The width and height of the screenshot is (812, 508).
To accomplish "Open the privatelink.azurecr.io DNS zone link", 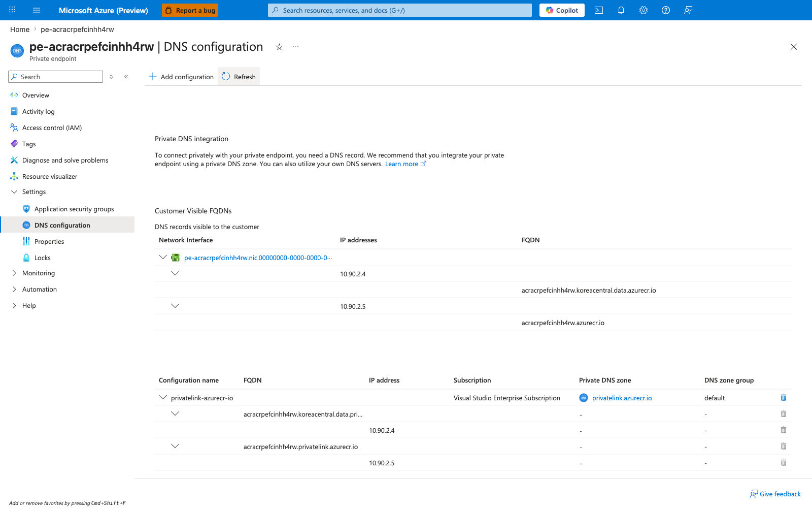I will [622, 398].
